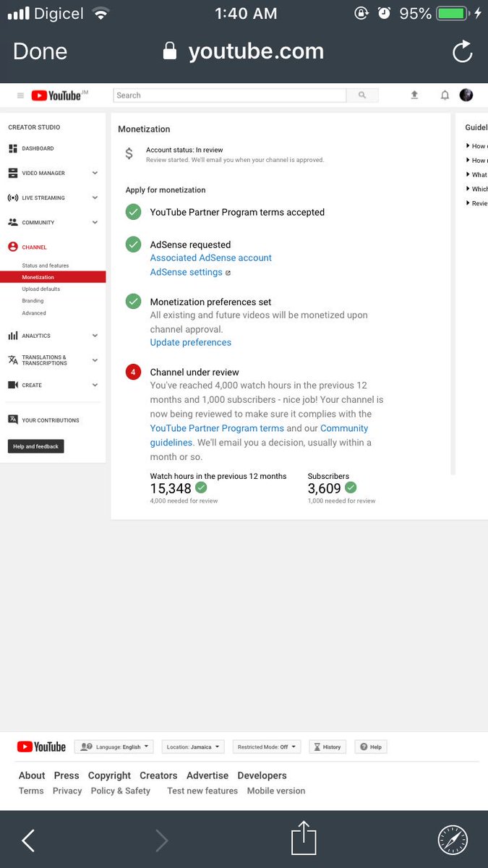Screen dimensions: 488x868
Task: Tap the Safari share icon
Action: point(304,839)
